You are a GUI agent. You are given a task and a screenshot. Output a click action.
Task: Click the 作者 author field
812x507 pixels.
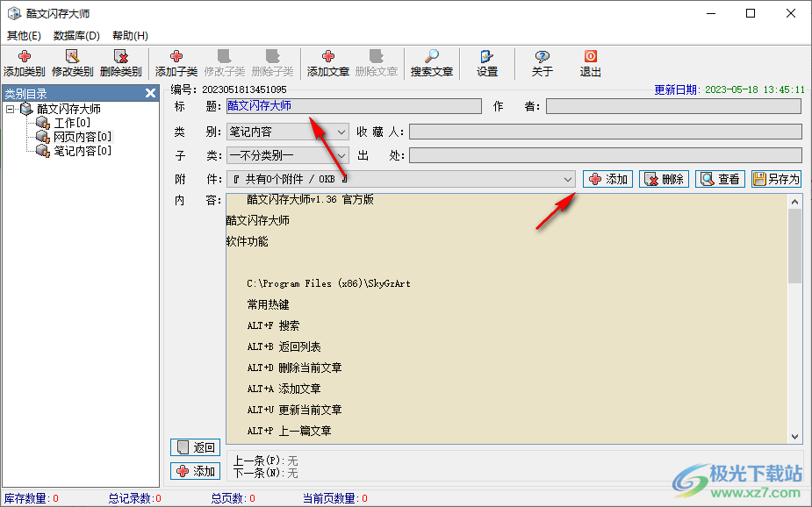673,106
